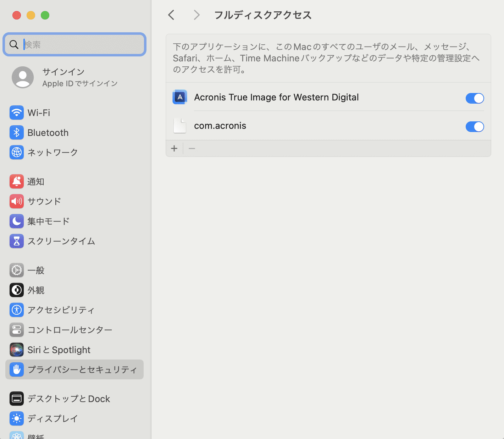Click the Siri と Spotlight icon
This screenshot has width=504, height=439.
(x=17, y=350)
